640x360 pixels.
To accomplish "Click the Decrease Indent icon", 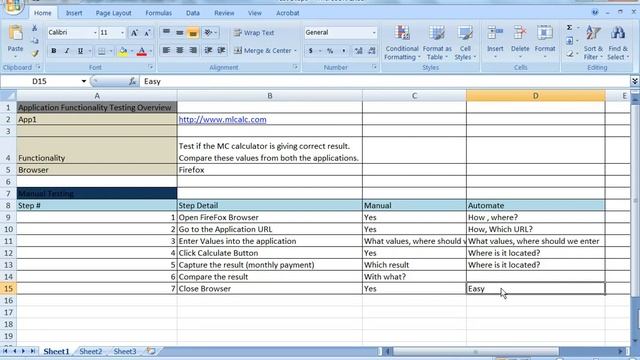I will (x=208, y=50).
